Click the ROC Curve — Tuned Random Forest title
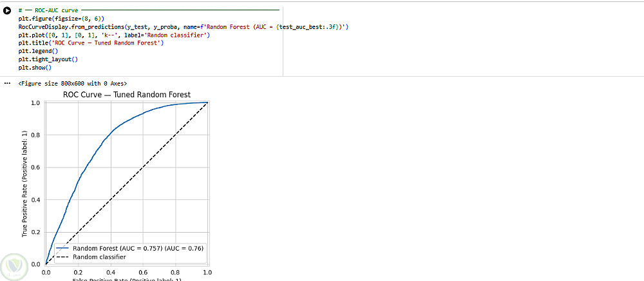Image resolution: width=644 pixels, height=281 pixels. [127, 95]
